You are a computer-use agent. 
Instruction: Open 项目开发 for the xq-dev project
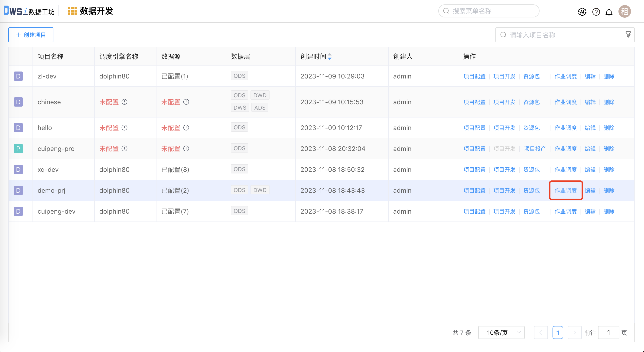tap(504, 169)
